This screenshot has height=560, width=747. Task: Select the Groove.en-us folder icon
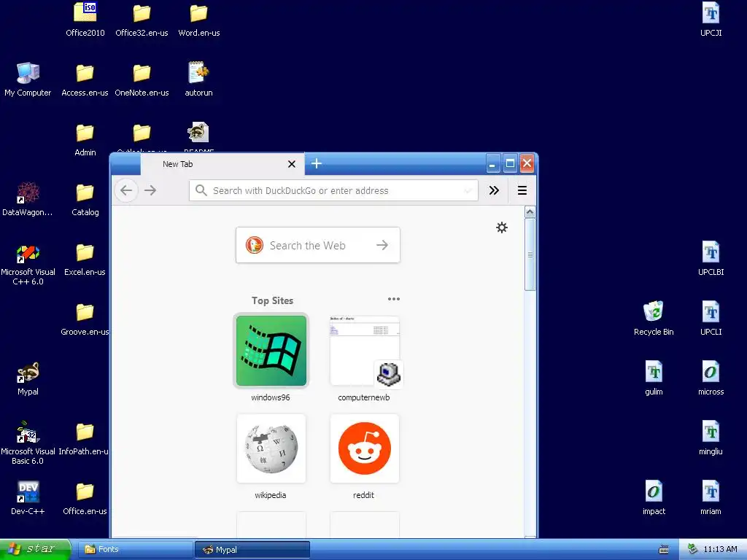coord(85,312)
